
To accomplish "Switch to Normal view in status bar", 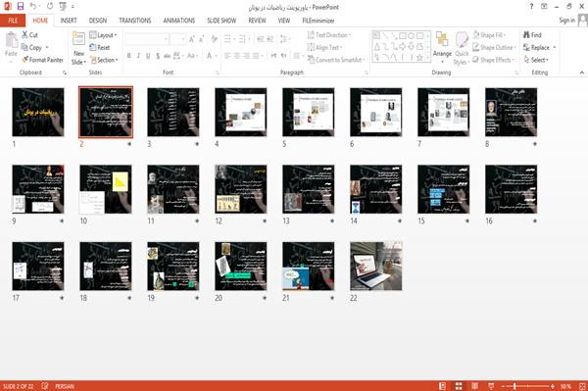I will [443, 386].
